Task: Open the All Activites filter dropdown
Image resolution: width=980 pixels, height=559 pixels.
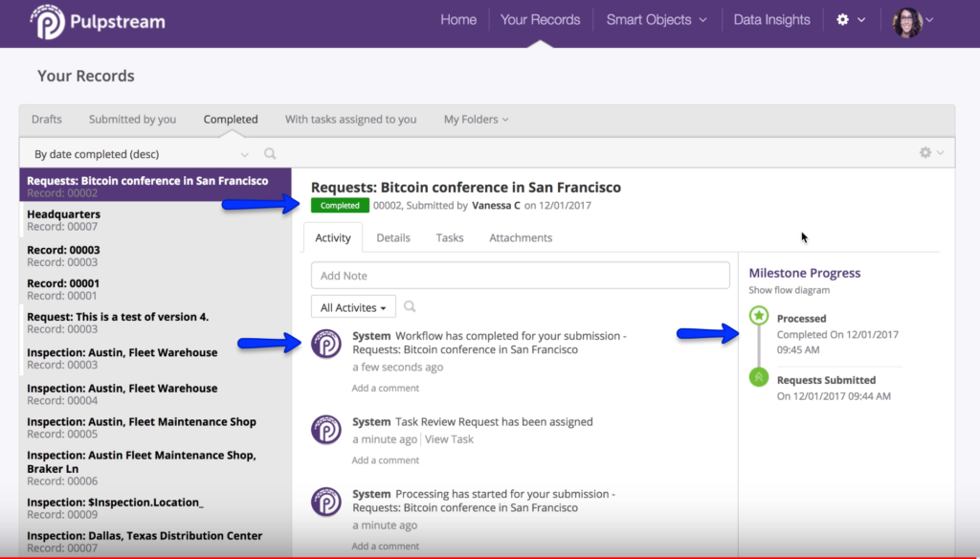Action: point(353,307)
